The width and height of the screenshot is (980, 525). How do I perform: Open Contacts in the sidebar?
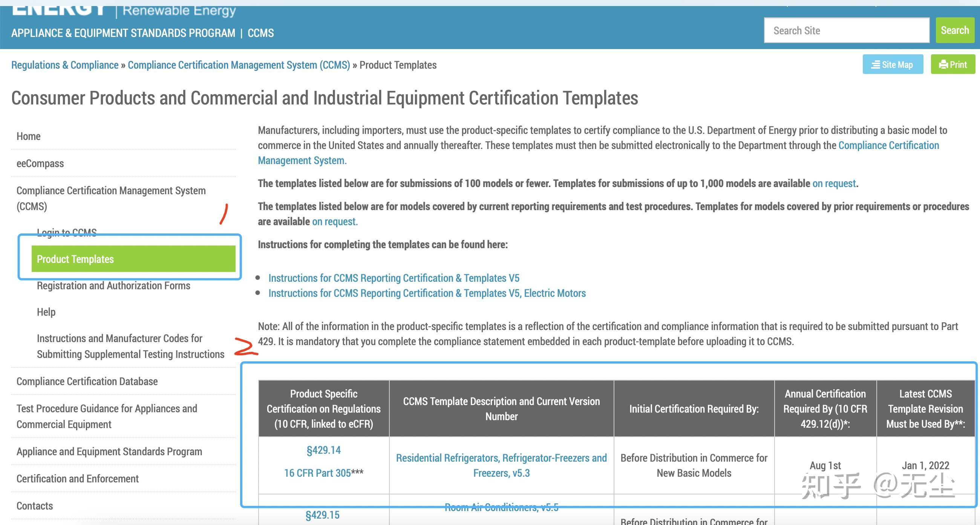pyautogui.click(x=35, y=506)
